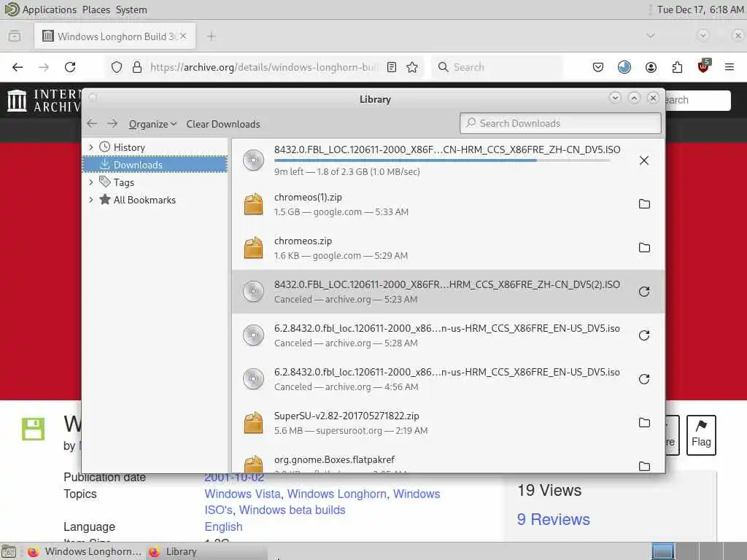Click the ISO download progress bar

[x=442, y=160]
